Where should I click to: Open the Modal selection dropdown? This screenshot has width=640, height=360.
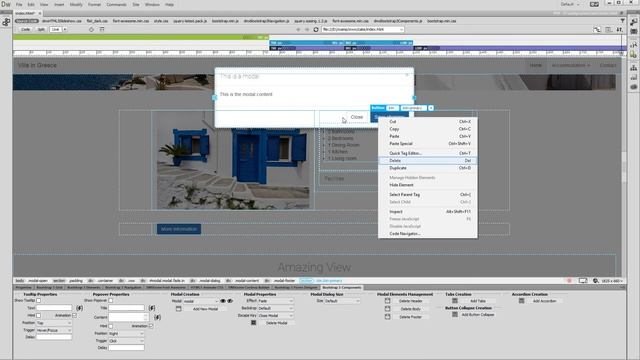pyautogui.click(x=201, y=301)
